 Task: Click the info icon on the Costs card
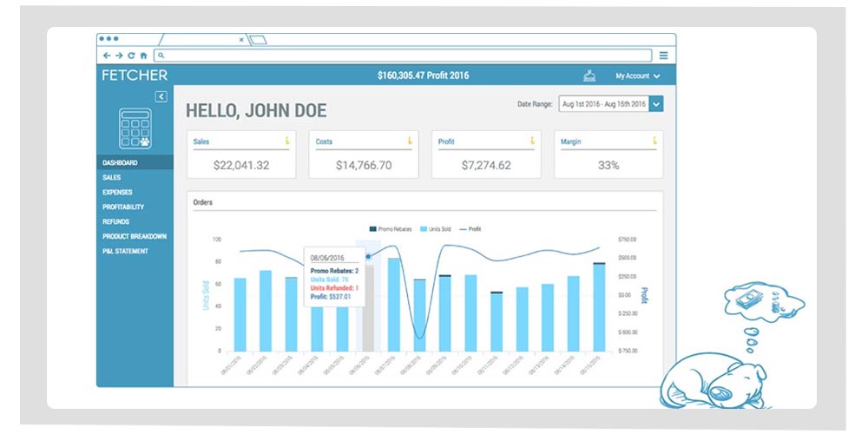pos(408,141)
